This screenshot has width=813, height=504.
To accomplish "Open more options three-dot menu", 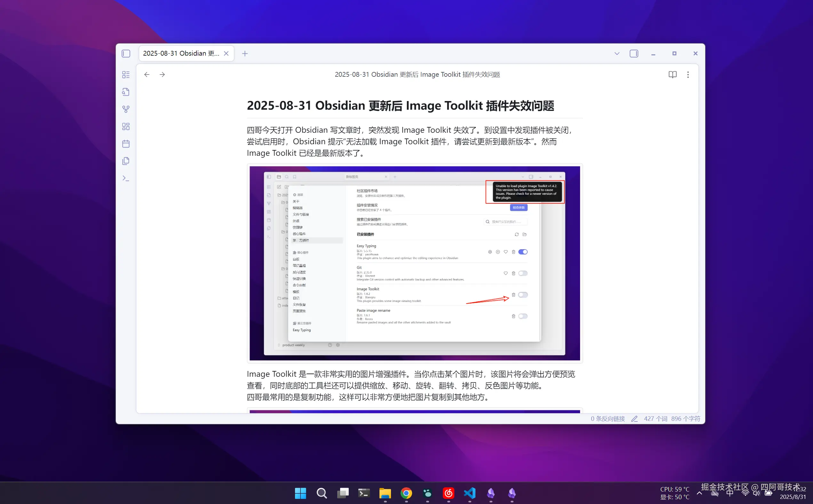I will [688, 75].
